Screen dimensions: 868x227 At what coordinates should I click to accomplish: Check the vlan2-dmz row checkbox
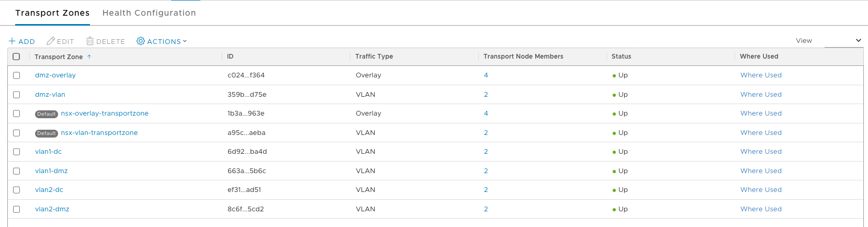click(x=16, y=209)
